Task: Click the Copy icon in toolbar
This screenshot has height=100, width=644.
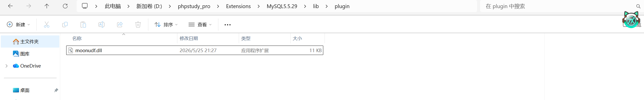Action: 65,25
